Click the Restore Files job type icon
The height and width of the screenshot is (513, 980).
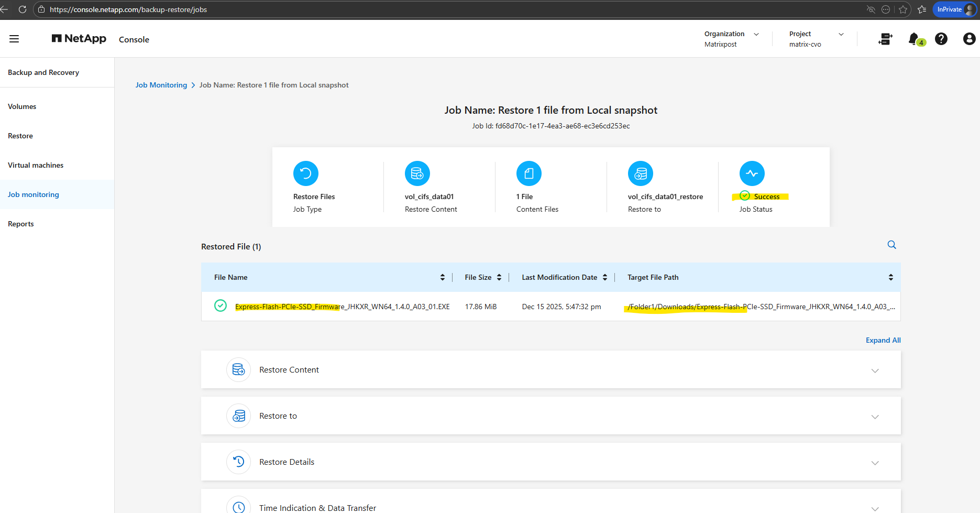tap(306, 173)
